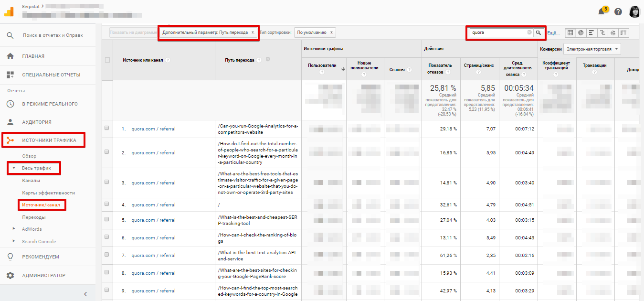Check row 7 text-analytics-API checkbox
This screenshot has height=301, width=644.
107,255
